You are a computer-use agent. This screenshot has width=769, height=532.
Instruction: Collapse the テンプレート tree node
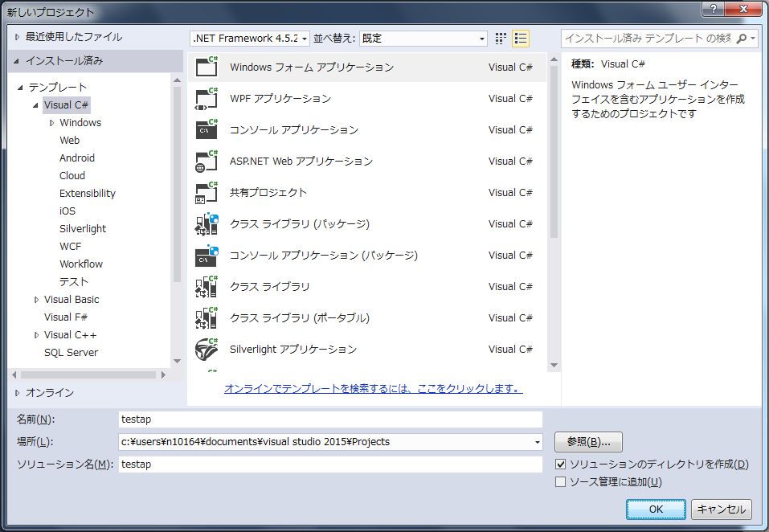pos(20,88)
